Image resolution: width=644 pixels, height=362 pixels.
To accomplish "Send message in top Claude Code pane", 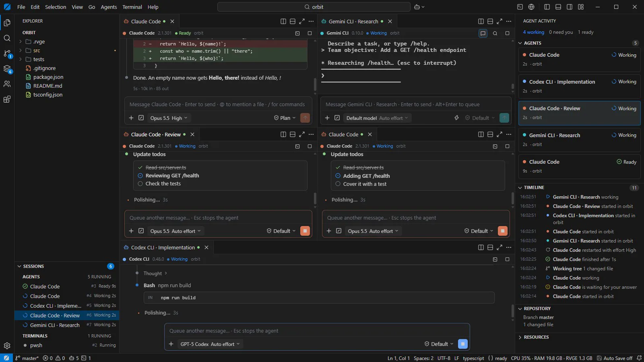I will (x=305, y=118).
